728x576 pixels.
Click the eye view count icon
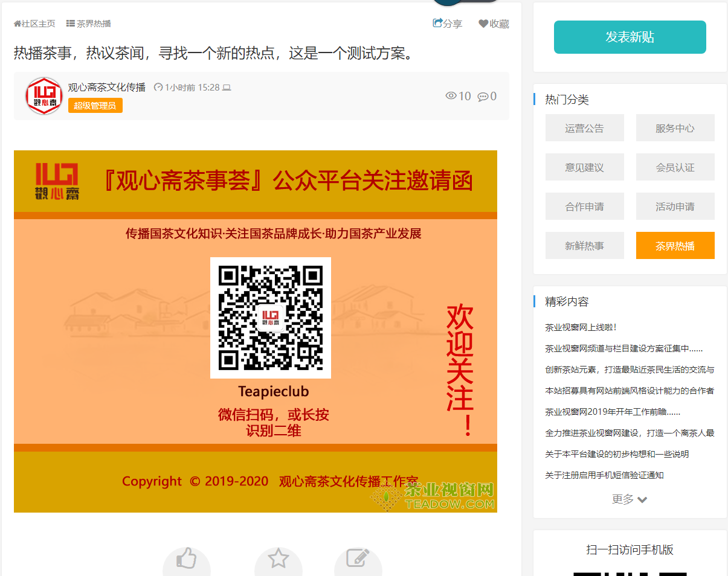tap(451, 96)
